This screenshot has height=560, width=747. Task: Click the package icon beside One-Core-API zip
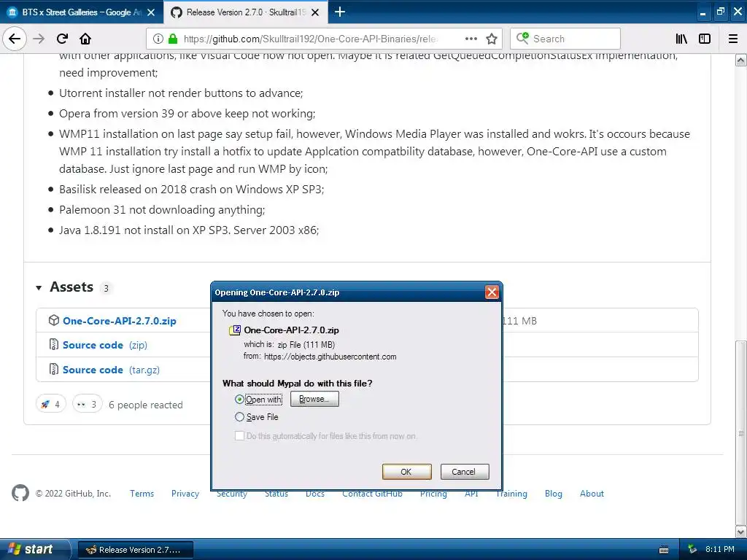coord(54,321)
